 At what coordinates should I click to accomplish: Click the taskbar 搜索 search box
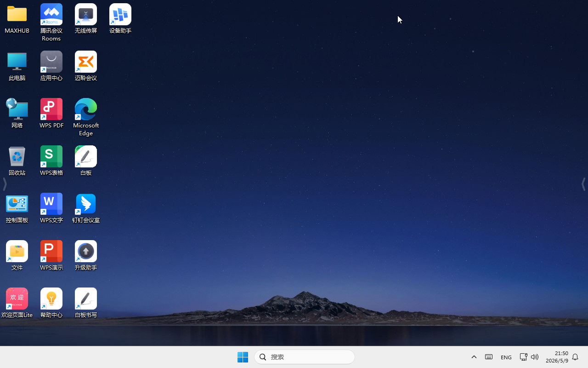[305, 357]
